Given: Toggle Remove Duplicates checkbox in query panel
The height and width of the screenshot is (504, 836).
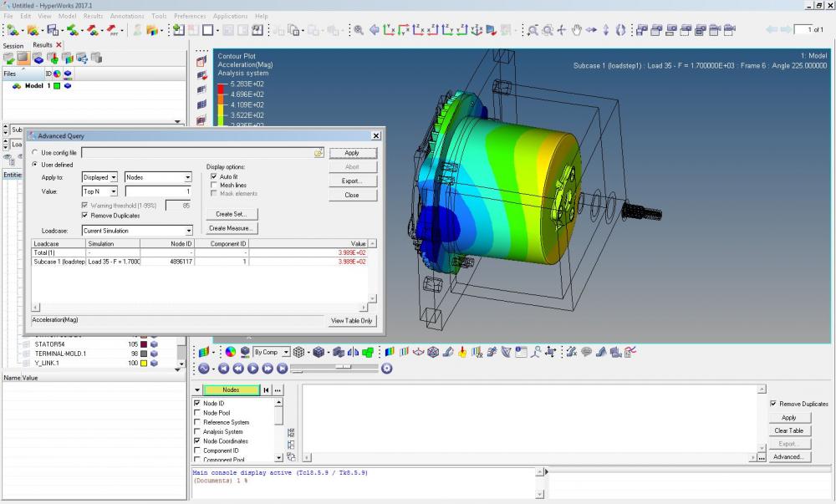Looking at the screenshot, I should point(773,404).
